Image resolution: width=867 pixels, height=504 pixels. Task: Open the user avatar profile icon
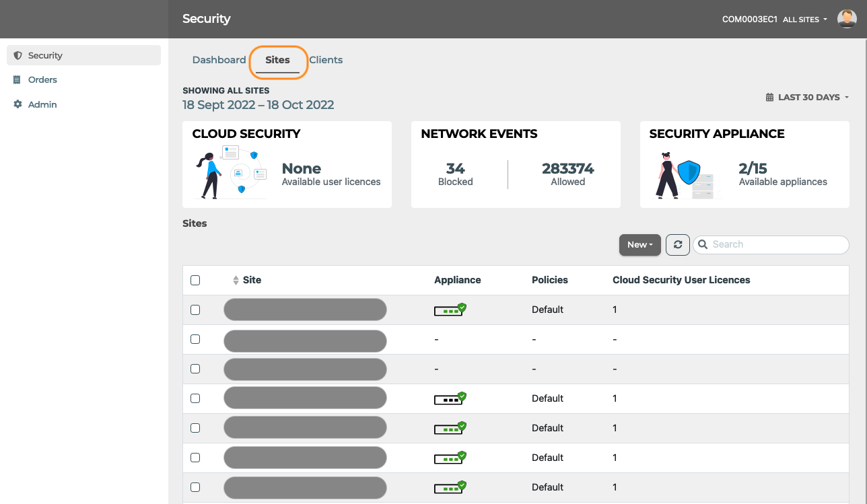tap(847, 19)
